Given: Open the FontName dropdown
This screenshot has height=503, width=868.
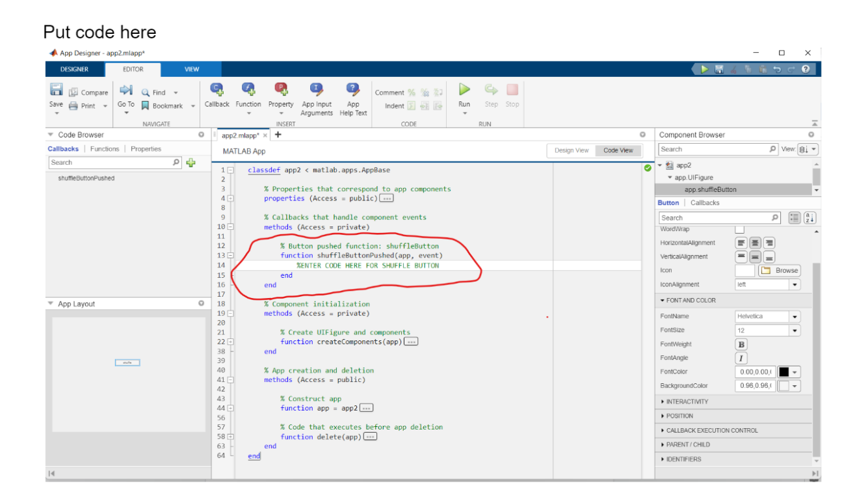Looking at the screenshot, I should [795, 317].
